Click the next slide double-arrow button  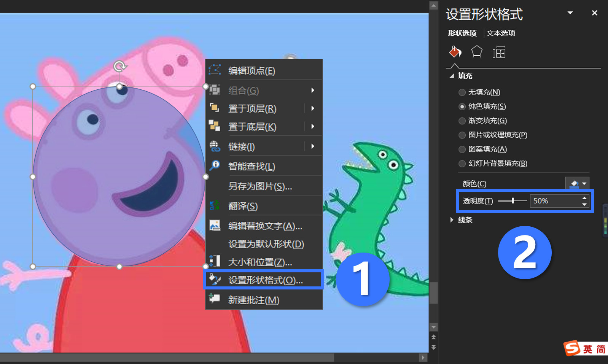[x=433, y=347]
